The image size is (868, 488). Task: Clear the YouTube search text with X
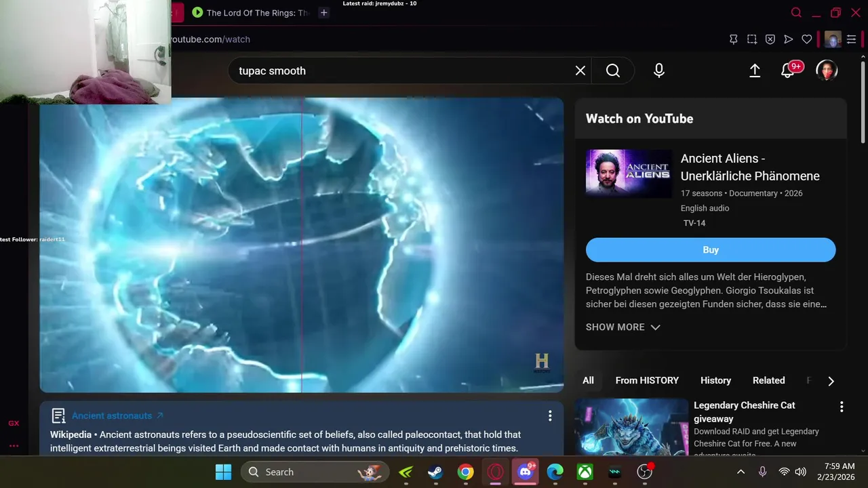(580, 70)
